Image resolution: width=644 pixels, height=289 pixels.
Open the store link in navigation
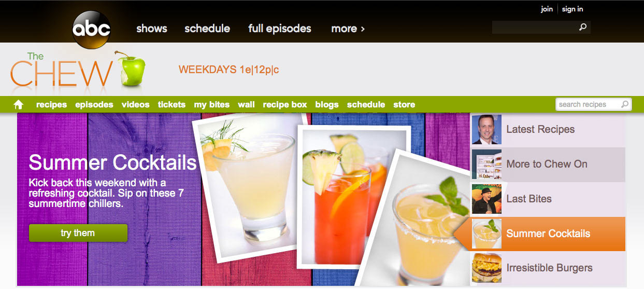(404, 104)
